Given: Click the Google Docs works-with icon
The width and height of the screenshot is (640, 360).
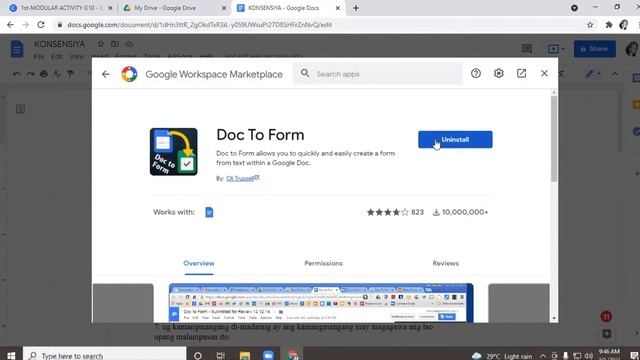Looking at the screenshot, I should click(209, 212).
